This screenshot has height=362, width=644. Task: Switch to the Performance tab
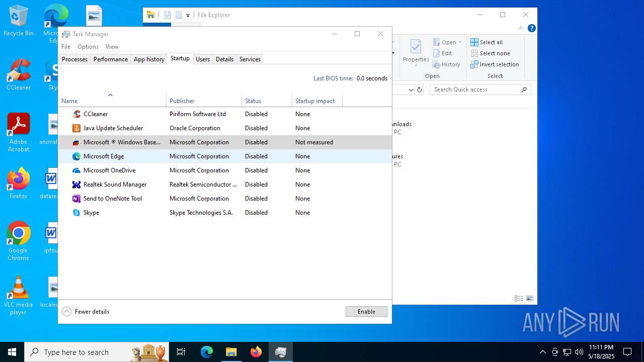pos(111,59)
